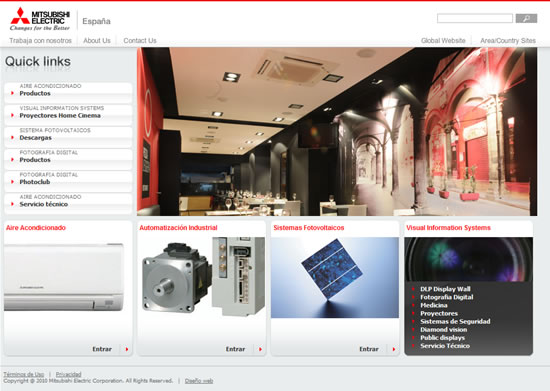This screenshot has width=550, height=391.
Task: Open DLP Display Wall link
Action: (x=445, y=289)
